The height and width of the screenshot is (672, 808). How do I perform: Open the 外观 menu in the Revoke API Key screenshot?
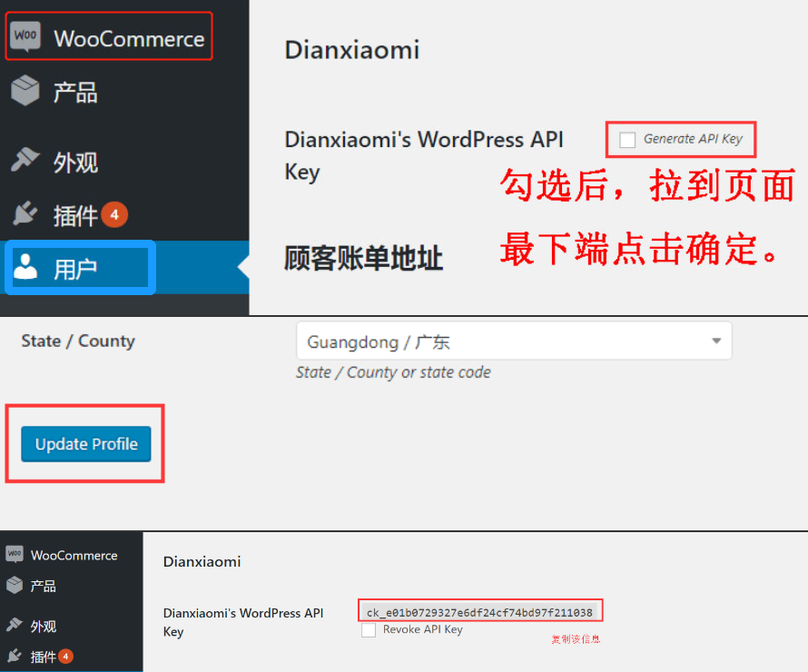pyautogui.click(x=43, y=626)
